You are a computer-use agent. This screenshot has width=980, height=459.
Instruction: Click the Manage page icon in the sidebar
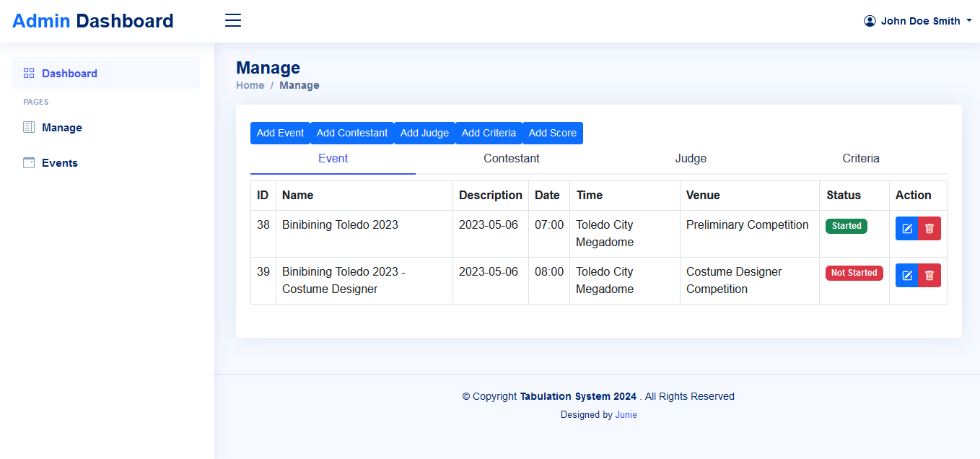(29, 128)
